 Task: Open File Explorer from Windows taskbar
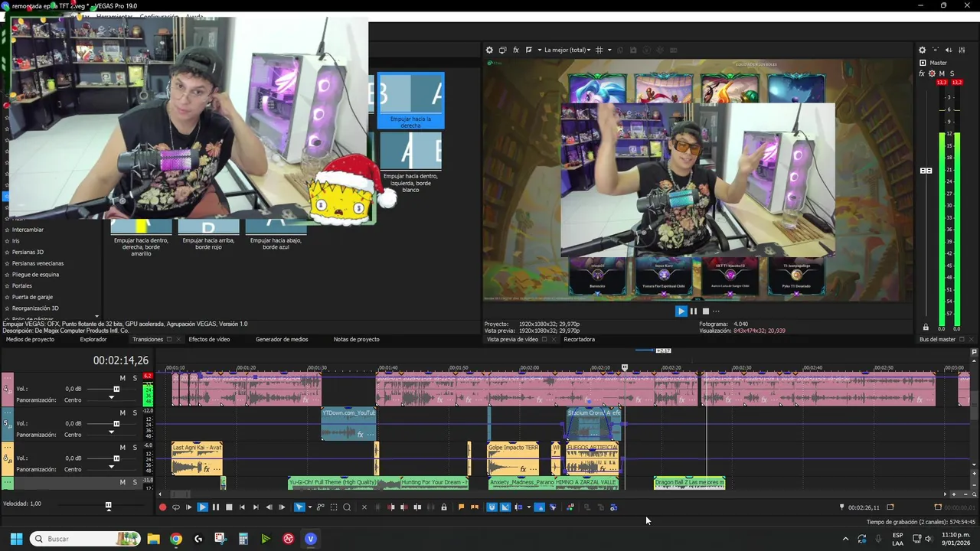153,539
